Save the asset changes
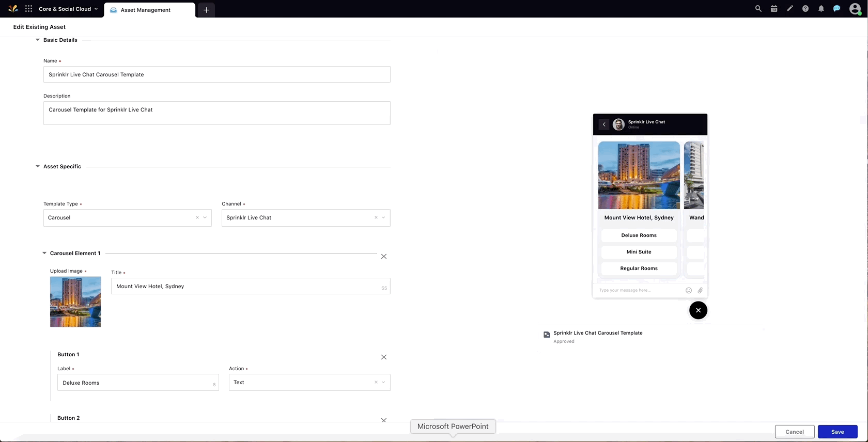Viewport: 868px width, 442px height. click(838, 432)
